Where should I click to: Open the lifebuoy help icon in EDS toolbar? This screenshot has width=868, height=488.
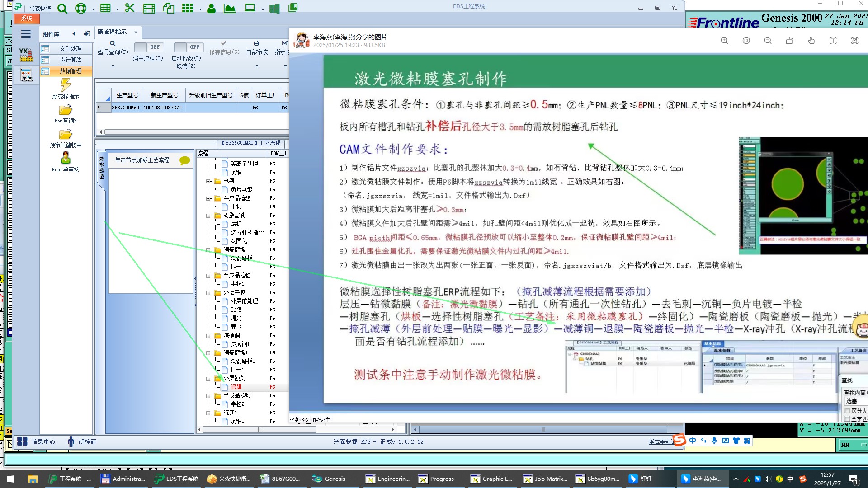coord(81,8)
